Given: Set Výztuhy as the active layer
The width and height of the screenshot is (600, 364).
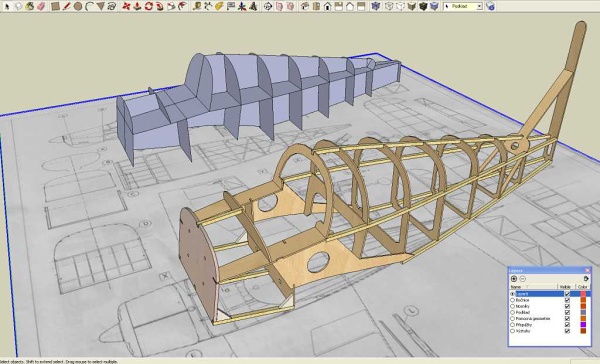Looking at the screenshot, I should point(512,331).
